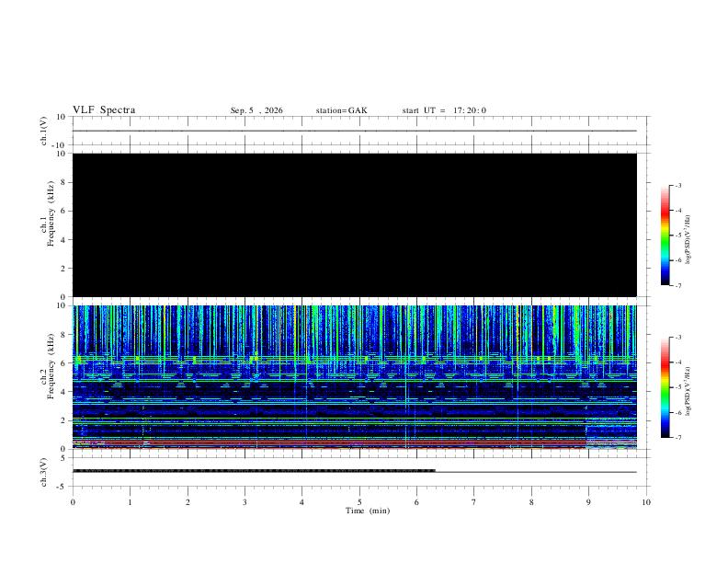Screen dimensions: 728x563
Task: Click the 5 minute tick on time axis
Action: (359, 502)
